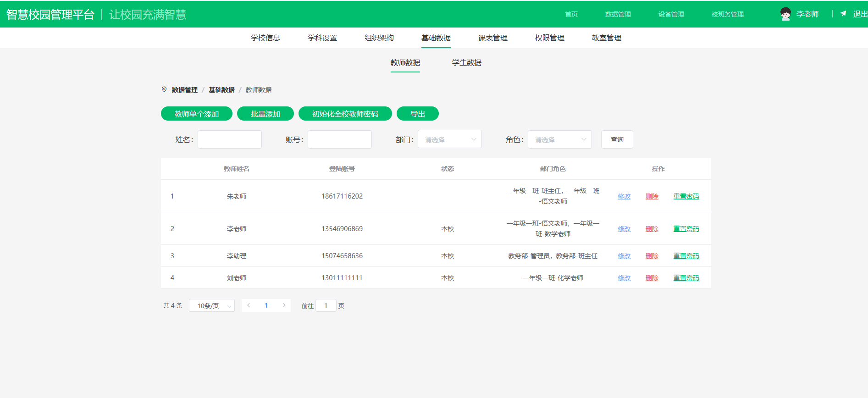Export data with the 导出 button
868x398 pixels.
coord(417,114)
